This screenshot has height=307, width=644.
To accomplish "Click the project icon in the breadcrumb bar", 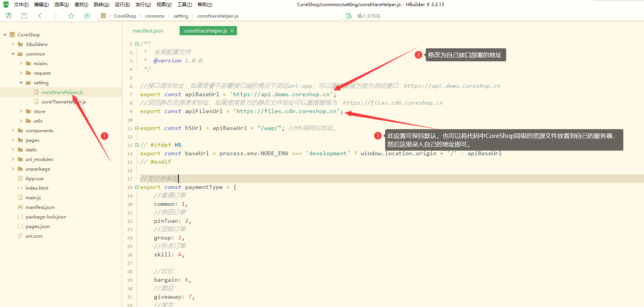I will pyautogui.click(x=103, y=16).
